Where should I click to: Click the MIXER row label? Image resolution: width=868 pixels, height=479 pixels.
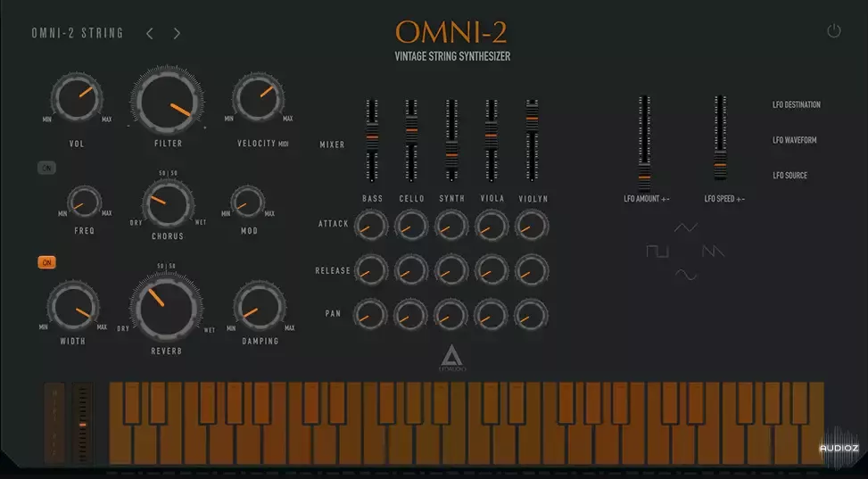(x=332, y=145)
